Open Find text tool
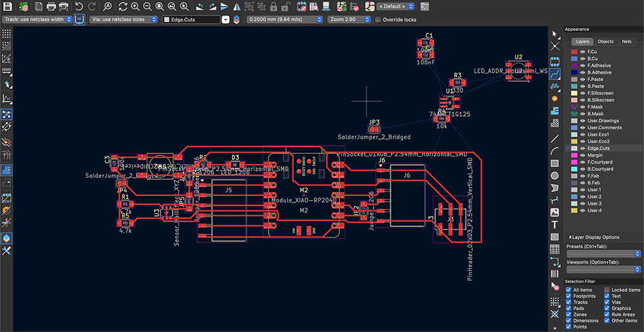644x332 pixels. [107, 6]
